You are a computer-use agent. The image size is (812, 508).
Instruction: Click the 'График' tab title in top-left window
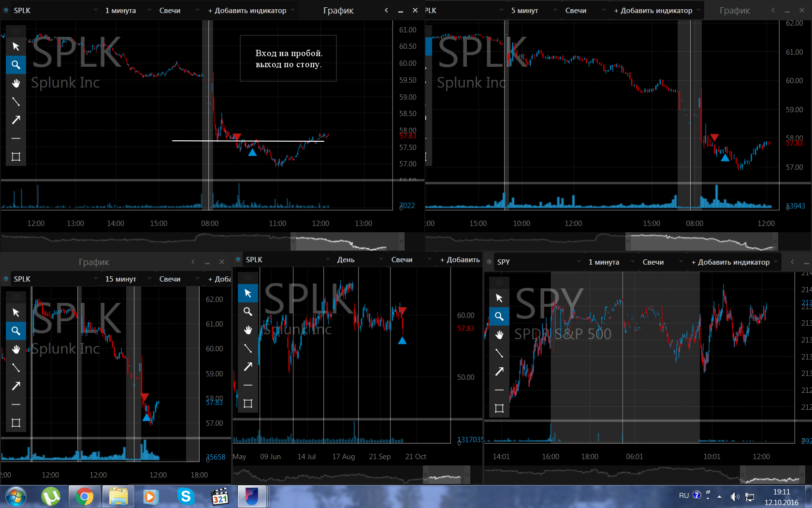click(338, 10)
